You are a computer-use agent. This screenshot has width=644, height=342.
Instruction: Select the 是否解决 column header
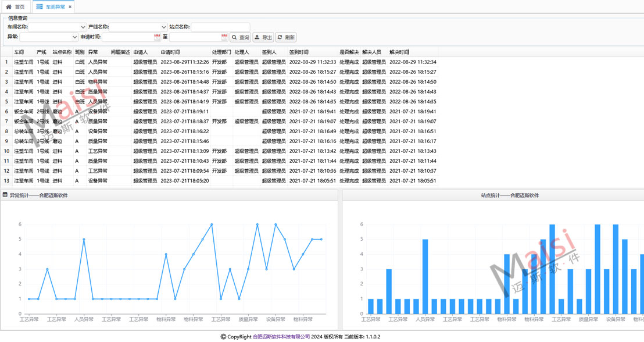pos(349,52)
